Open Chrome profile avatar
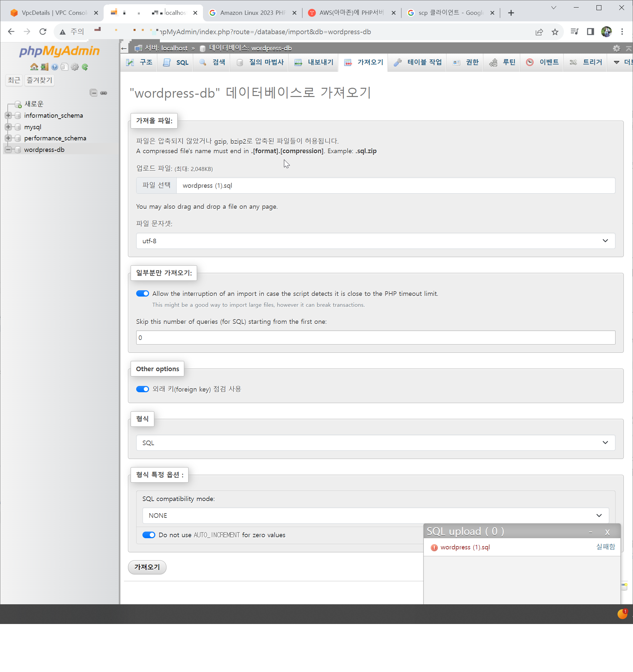 click(606, 32)
